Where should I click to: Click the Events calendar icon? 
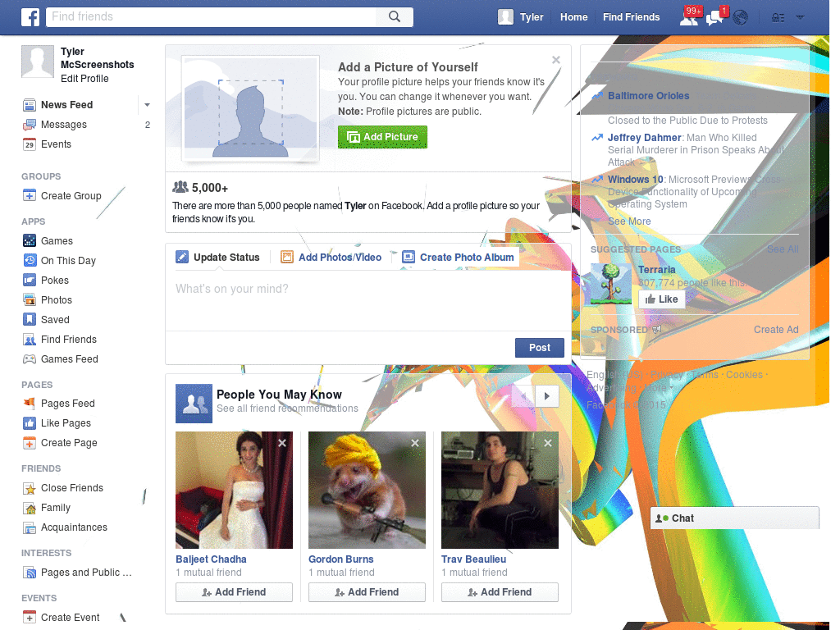click(x=30, y=144)
